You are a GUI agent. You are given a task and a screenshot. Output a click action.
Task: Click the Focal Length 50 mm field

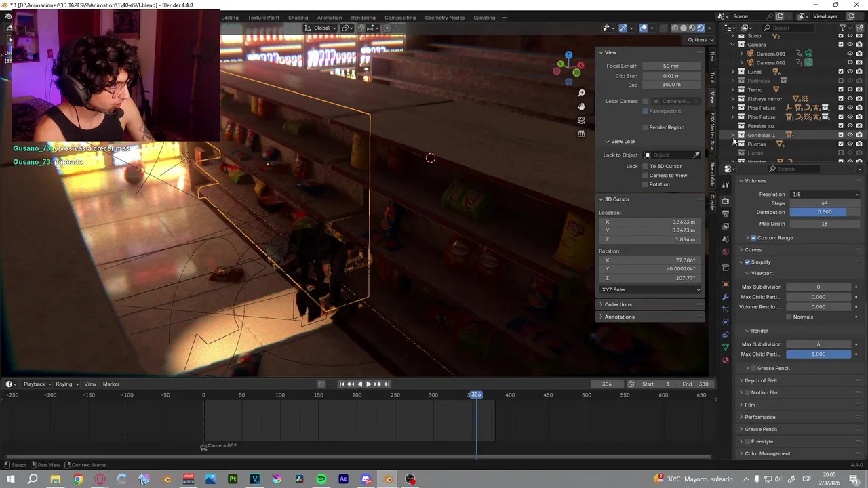(671, 66)
